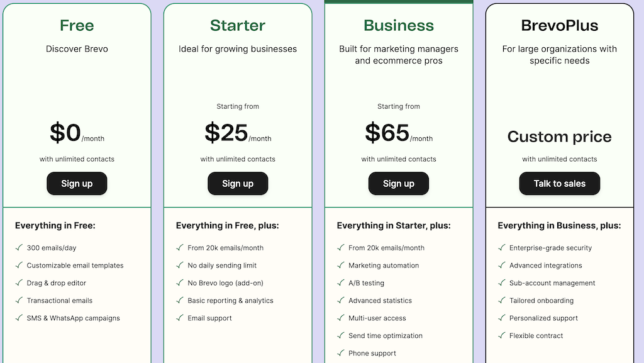Sign up for the Starter plan

click(238, 183)
